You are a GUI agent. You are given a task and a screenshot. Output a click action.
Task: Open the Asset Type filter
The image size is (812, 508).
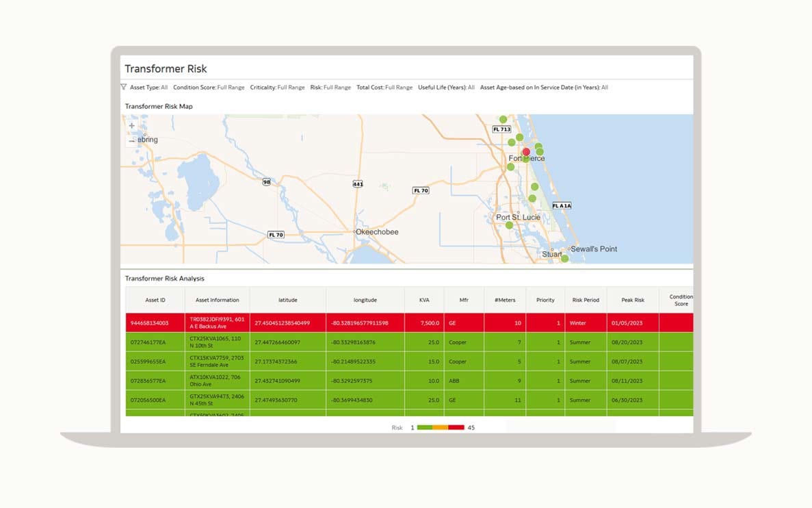pyautogui.click(x=148, y=88)
